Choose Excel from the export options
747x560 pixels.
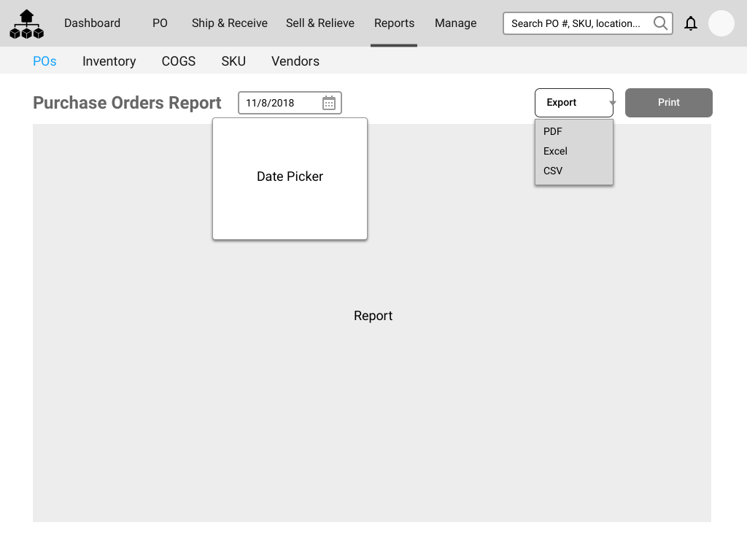tap(555, 151)
